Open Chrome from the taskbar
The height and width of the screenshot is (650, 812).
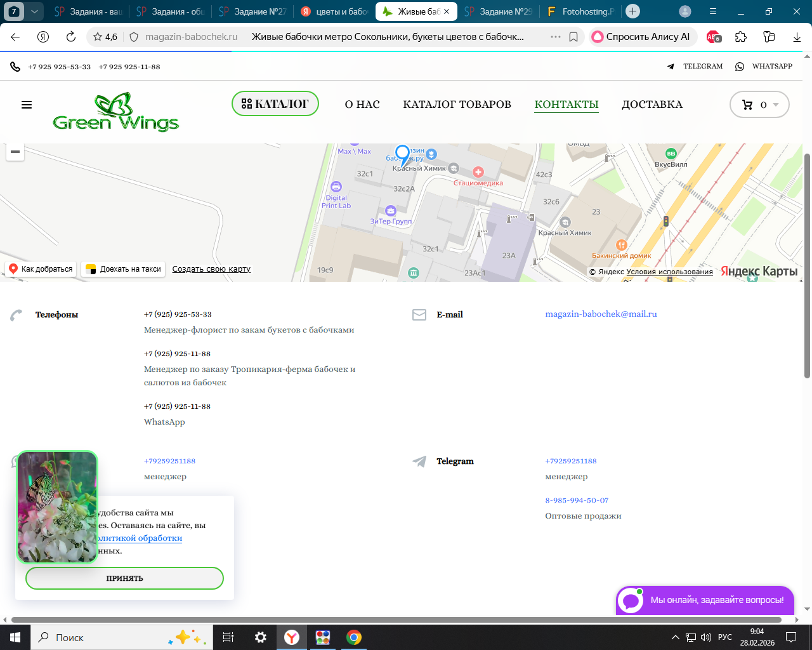[354, 637]
